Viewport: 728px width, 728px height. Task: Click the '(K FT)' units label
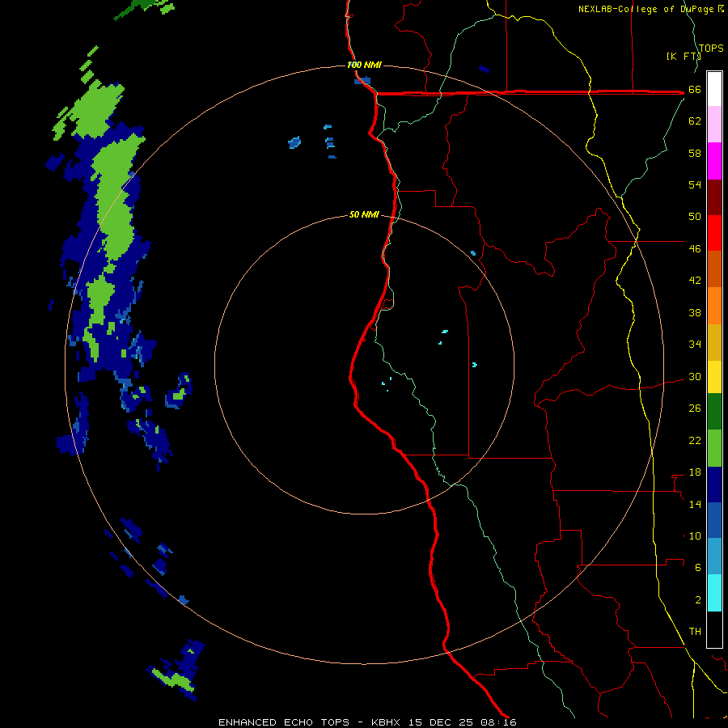[x=684, y=56]
